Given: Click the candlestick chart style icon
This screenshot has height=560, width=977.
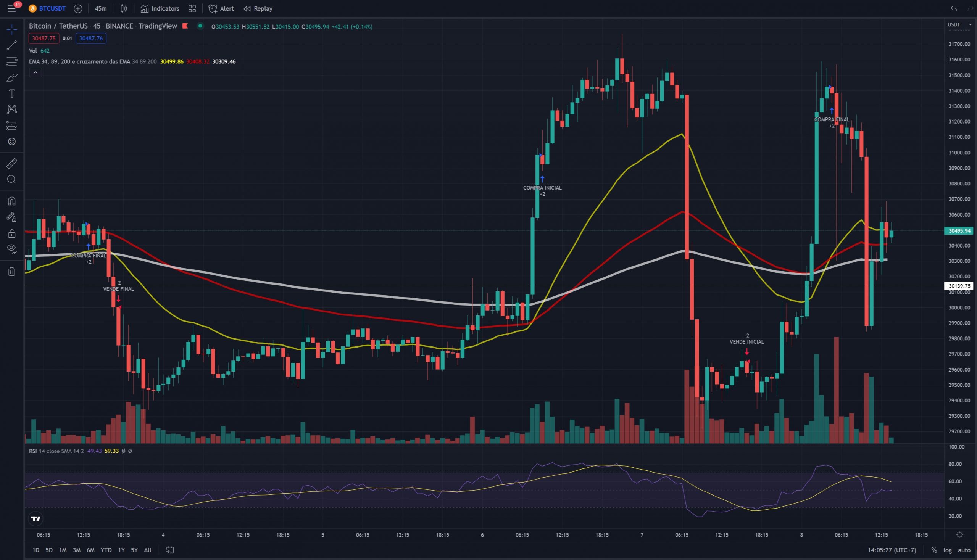Looking at the screenshot, I should [124, 8].
